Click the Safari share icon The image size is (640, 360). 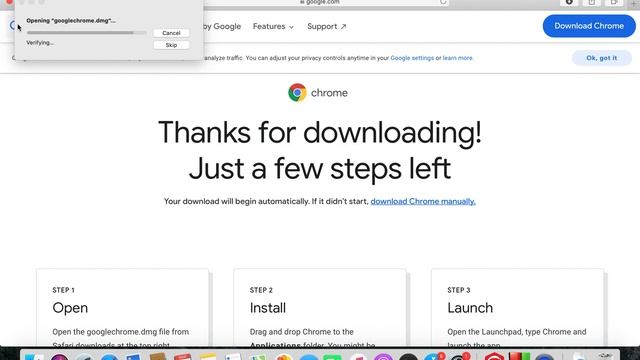[x=592, y=2]
